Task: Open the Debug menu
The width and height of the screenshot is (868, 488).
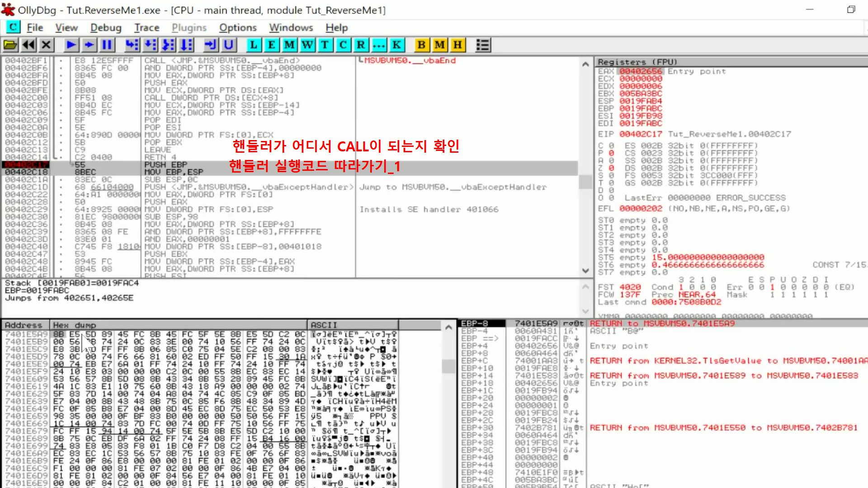Action: tap(106, 28)
